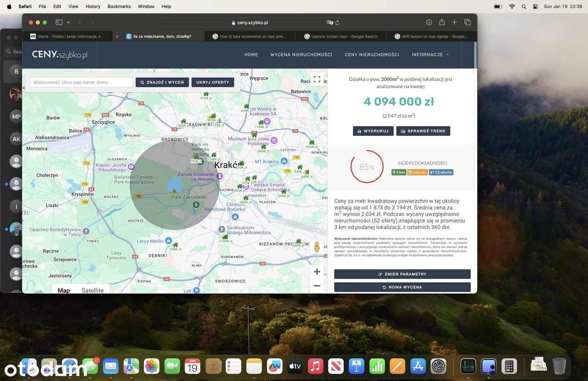Click the '3 km' radius badge
This screenshot has height=381, width=588.
point(399,172)
